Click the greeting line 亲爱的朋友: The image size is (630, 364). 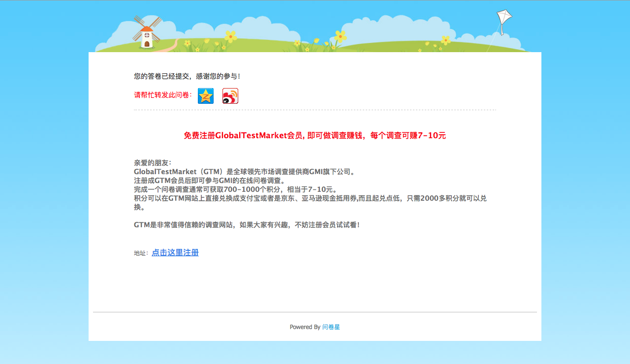[x=153, y=163]
